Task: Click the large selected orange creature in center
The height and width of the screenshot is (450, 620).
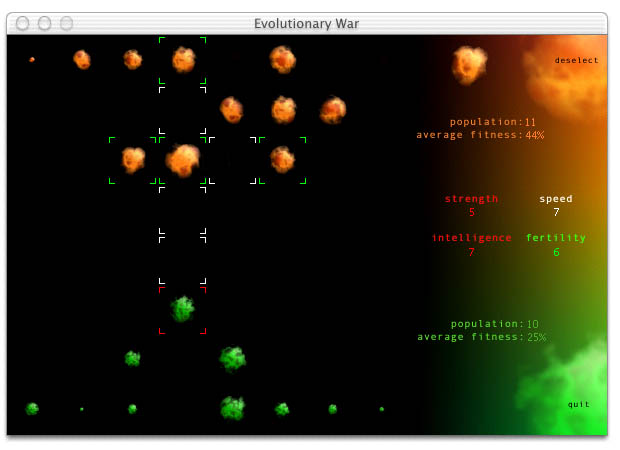Action: point(183,160)
